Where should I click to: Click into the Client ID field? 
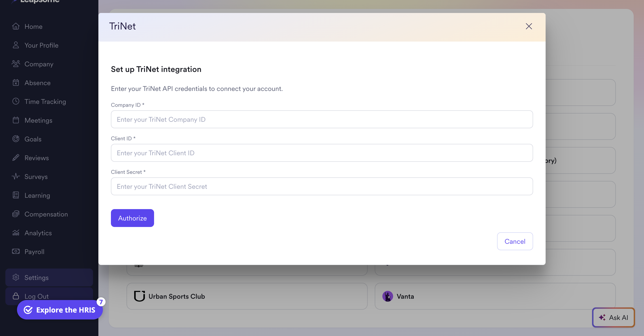(322, 153)
